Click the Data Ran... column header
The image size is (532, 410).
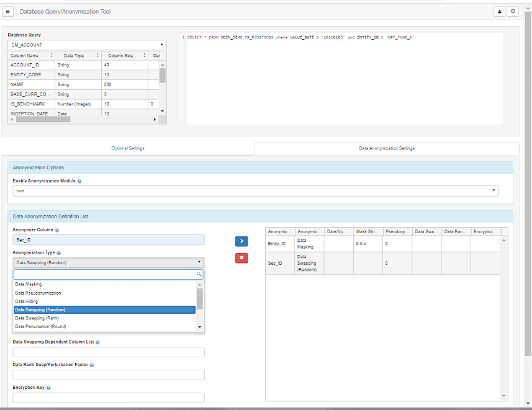[456, 231]
